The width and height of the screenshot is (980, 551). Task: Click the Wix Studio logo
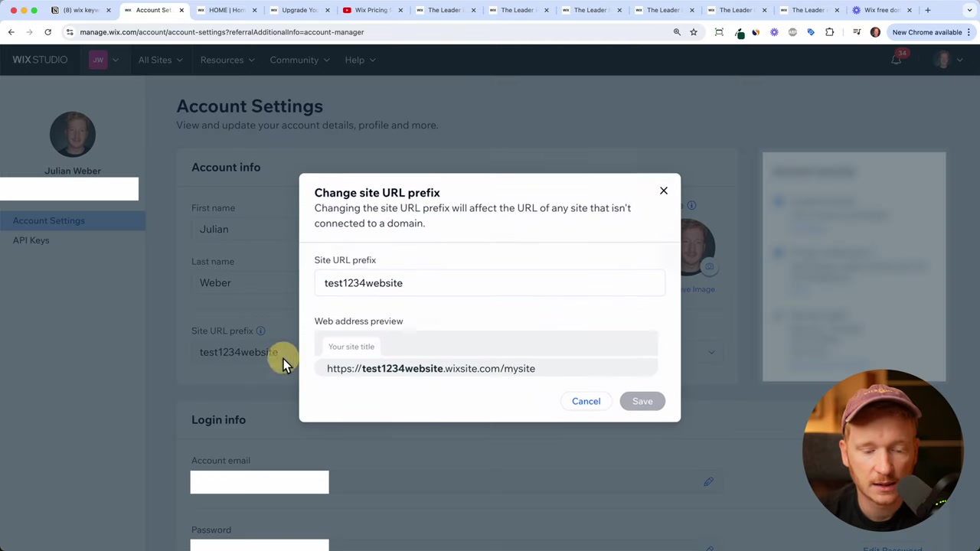tap(40, 60)
